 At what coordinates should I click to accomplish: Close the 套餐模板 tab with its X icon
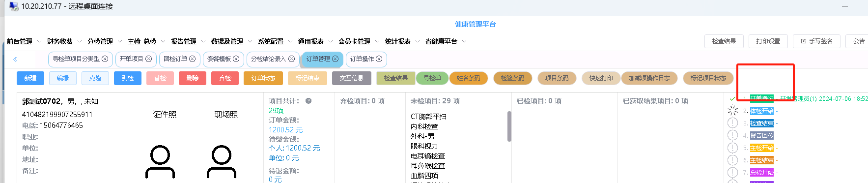coord(236,59)
